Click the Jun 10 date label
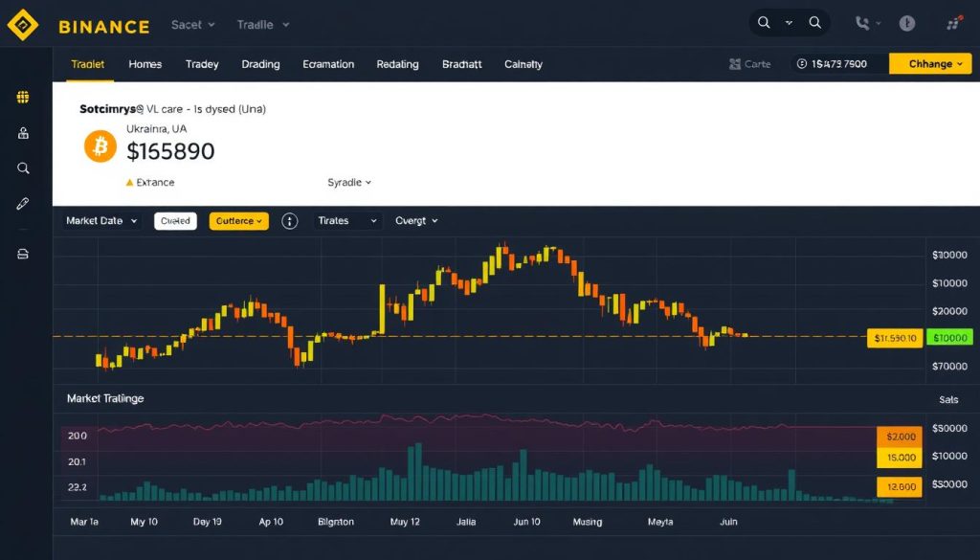The image size is (980, 560). (527, 522)
